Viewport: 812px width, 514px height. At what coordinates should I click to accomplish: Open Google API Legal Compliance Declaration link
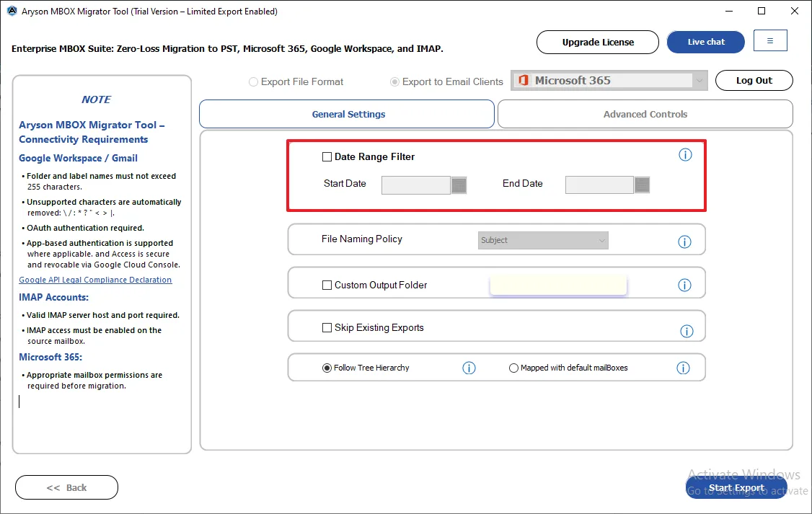(x=95, y=280)
